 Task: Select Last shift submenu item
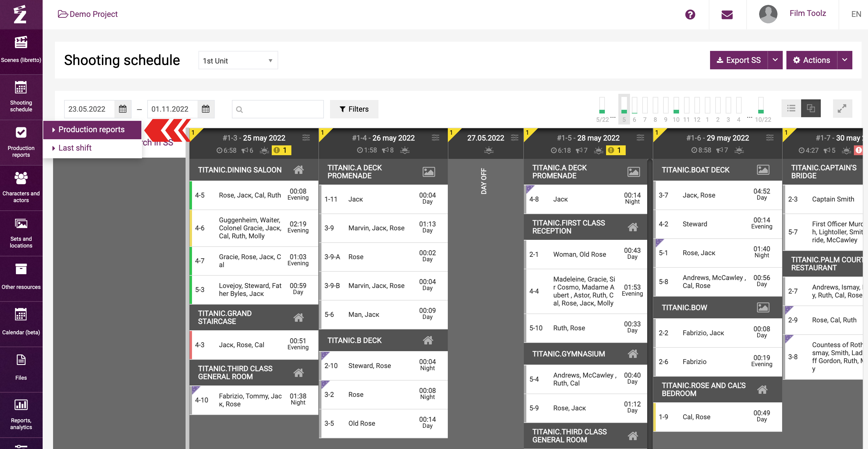(75, 148)
